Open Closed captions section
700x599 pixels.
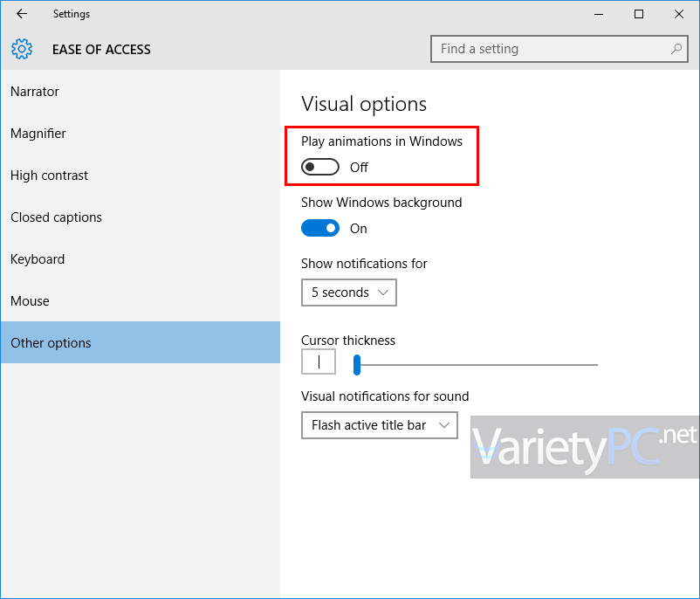tap(56, 217)
